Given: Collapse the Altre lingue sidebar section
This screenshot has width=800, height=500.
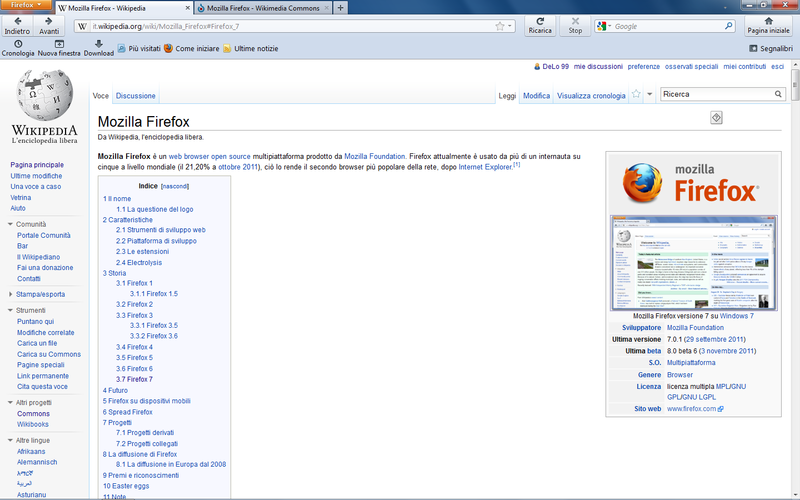Looking at the screenshot, I should click(x=10, y=440).
